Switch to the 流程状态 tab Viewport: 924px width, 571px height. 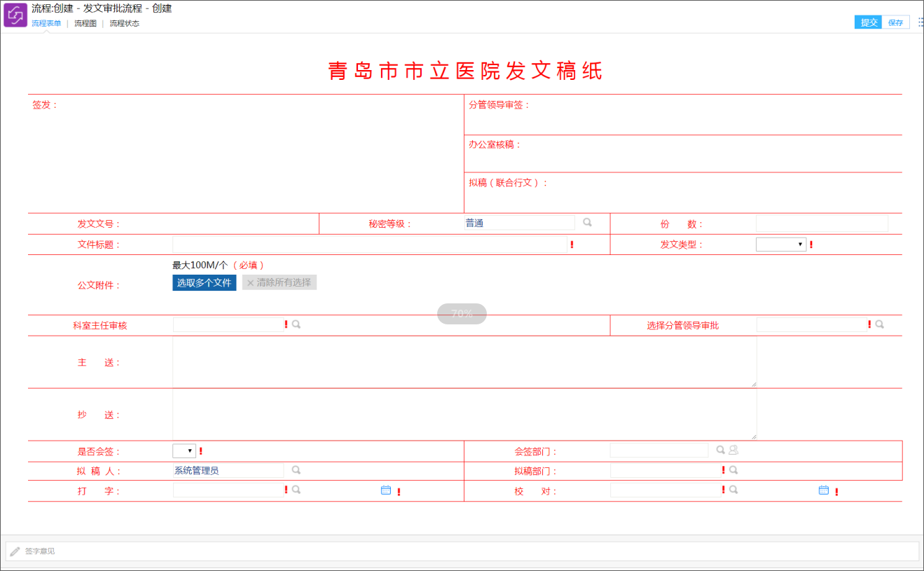pyautogui.click(x=124, y=23)
